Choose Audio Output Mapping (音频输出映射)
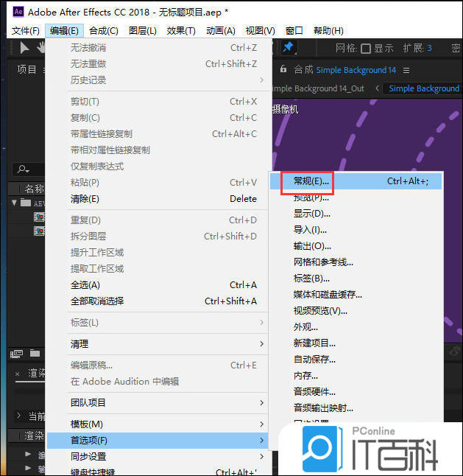This screenshot has width=463, height=476. (356, 407)
